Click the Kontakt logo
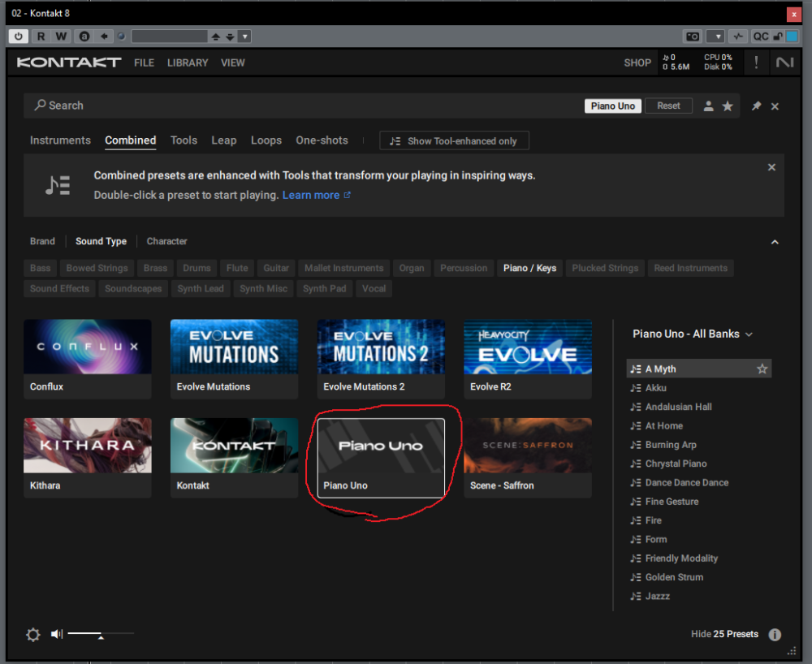This screenshot has height=664, width=812. tap(69, 63)
